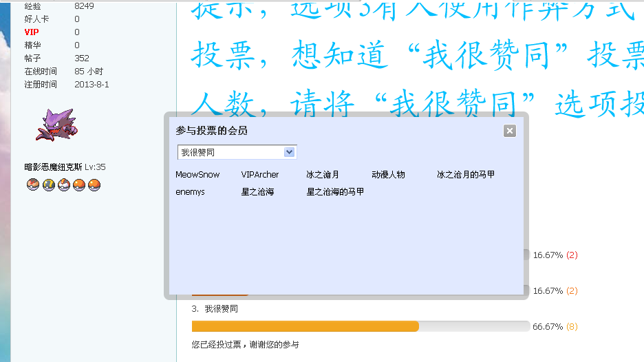Close the 参与投票的会员 dialog
The width and height of the screenshot is (644, 362).
pos(509,131)
